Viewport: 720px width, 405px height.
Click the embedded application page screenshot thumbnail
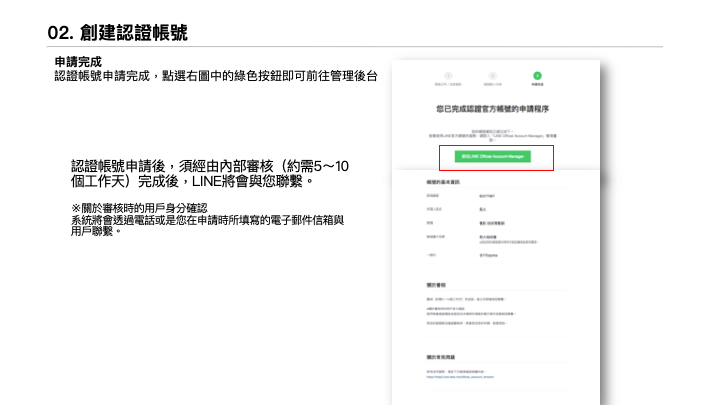(497, 240)
